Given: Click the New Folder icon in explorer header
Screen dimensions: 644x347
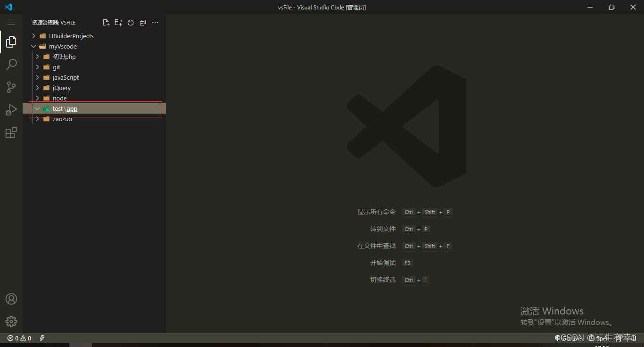Looking at the screenshot, I should point(118,23).
